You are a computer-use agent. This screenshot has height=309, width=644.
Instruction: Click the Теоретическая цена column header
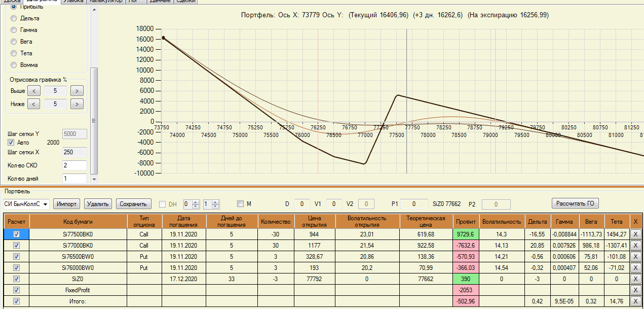pos(426,222)
